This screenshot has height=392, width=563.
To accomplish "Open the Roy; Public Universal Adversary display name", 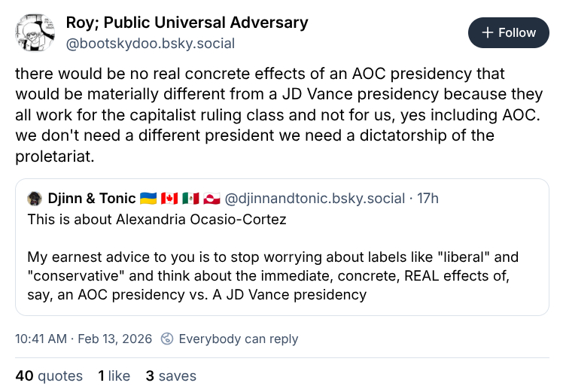I will 187,23.
